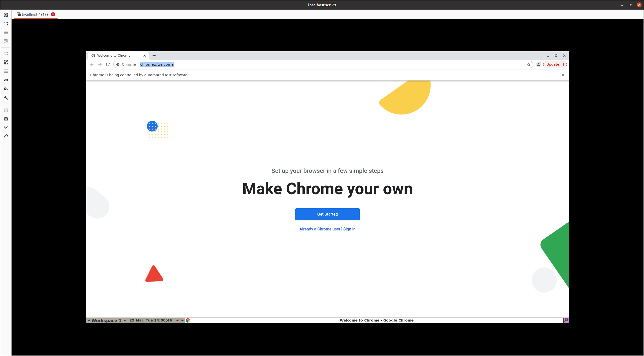Click the 'Set up your browser in a few simple steps' text
644x356 pixels.
click(327, 171)
